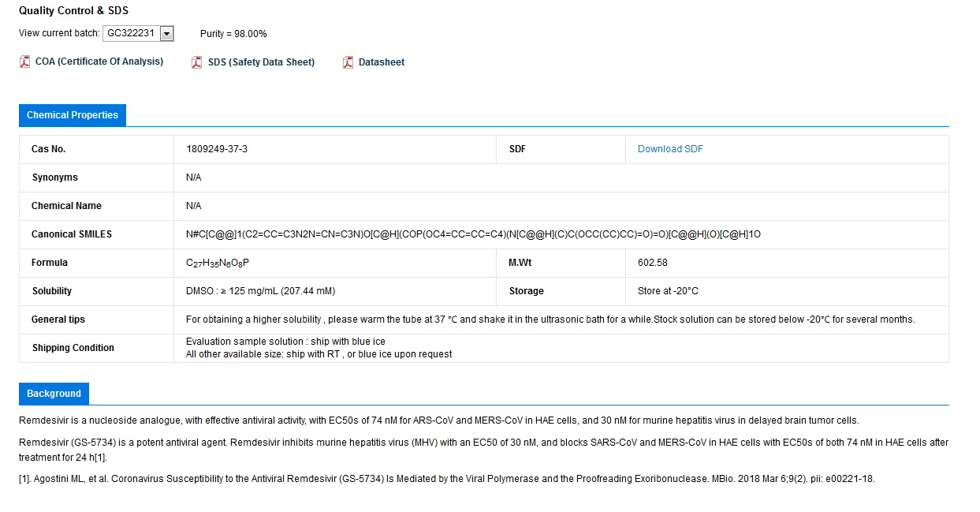Click the Agostini ML reference citation

point(447,479)
